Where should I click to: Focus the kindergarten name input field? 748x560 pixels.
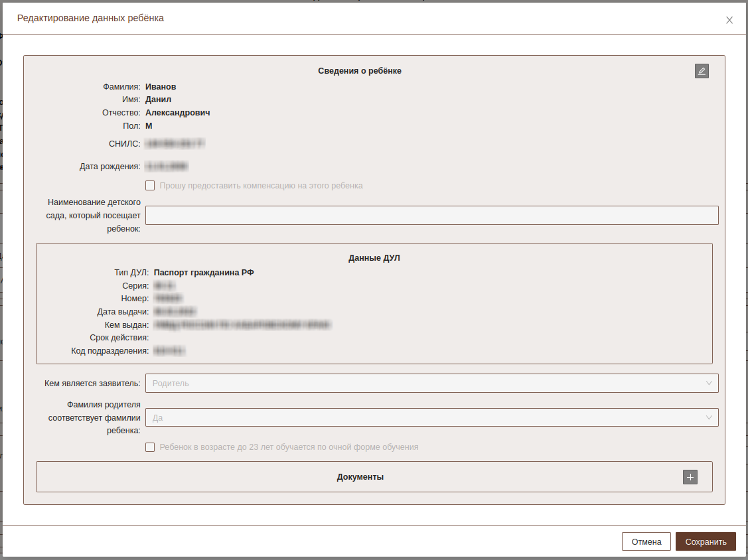tap(431, 216)
